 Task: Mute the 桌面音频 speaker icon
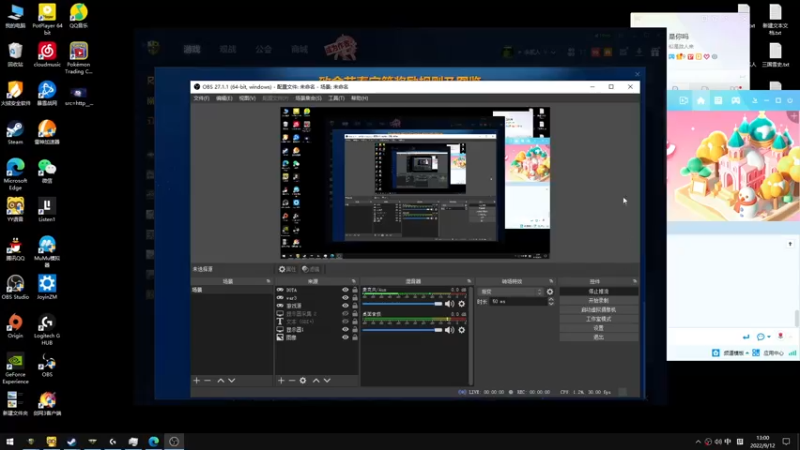[x=449, y=330]
